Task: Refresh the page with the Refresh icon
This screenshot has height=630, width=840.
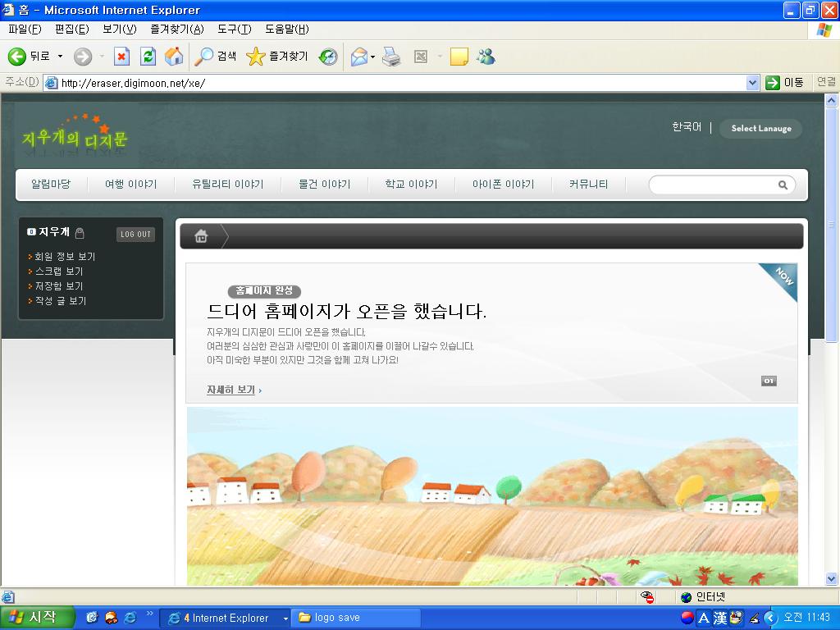Action: 148,57
